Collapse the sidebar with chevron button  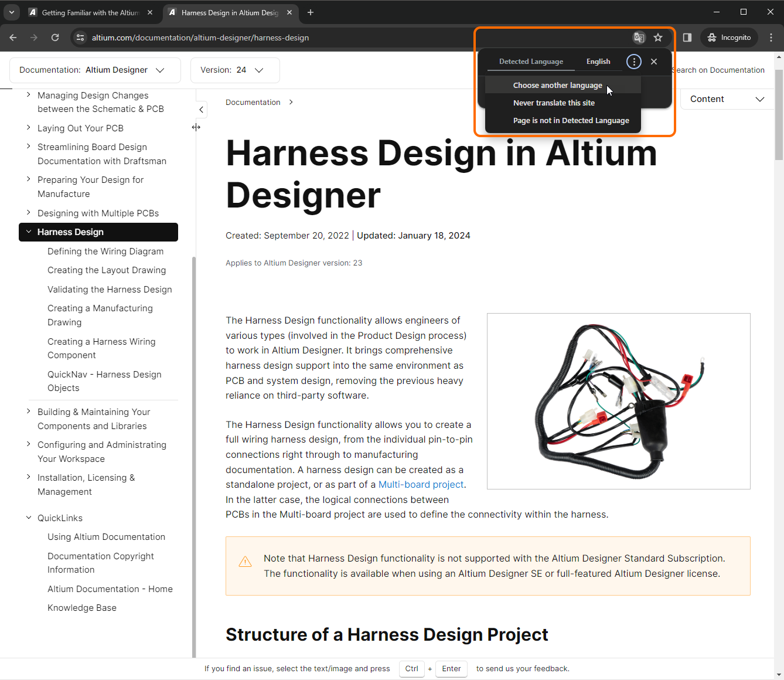[x=201, y=110]
